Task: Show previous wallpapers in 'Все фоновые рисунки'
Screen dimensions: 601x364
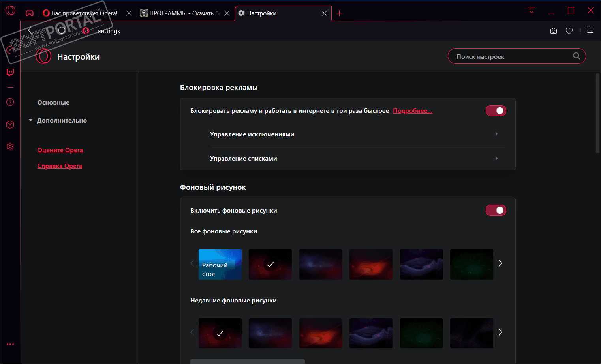Action: (x=192, y=263)
